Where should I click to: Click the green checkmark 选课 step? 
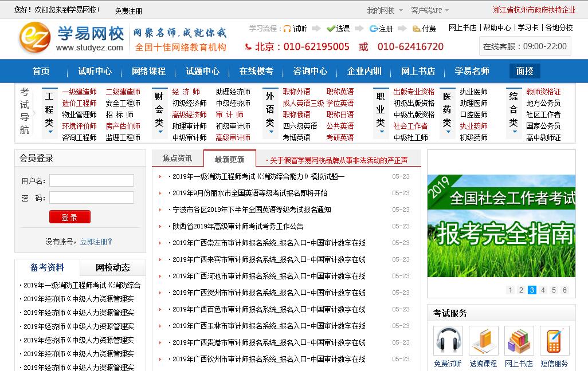331,29
